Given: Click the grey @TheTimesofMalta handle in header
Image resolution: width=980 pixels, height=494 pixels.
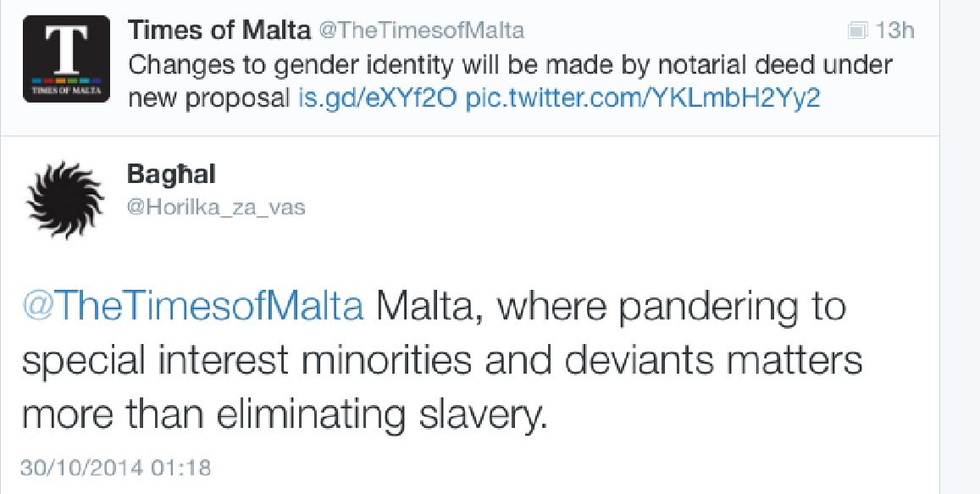Looking at the screenshot, I should click(x=420, y=31).
